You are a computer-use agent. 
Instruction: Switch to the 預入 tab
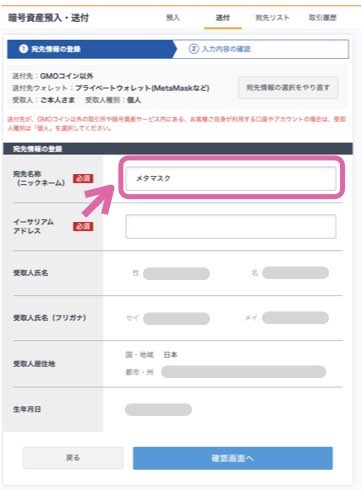[173, 18]
